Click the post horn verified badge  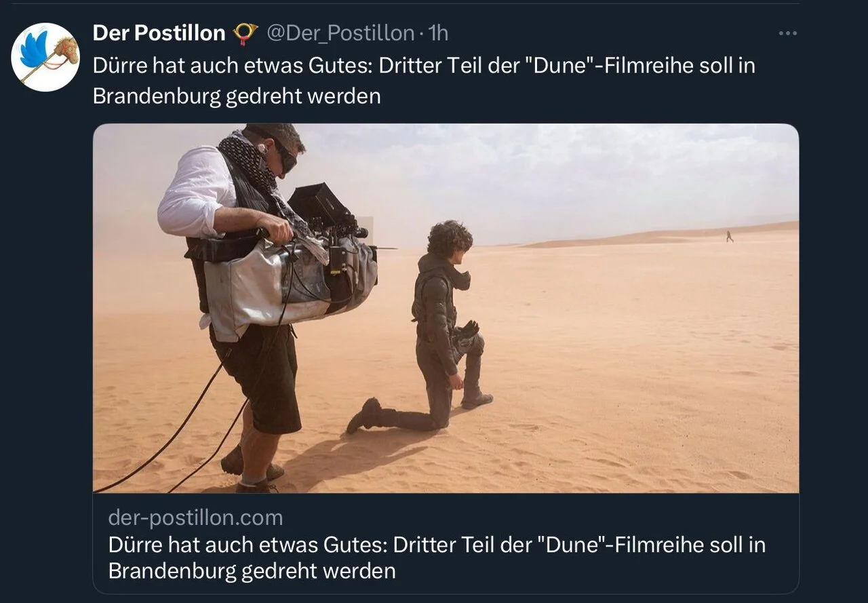[245, 33]
